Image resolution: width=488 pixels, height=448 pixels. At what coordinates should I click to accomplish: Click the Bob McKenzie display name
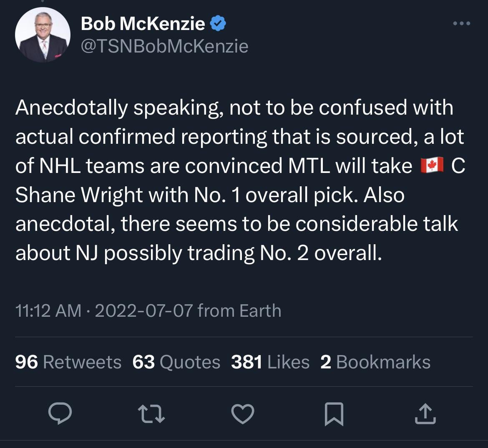[x=143, y=24]
